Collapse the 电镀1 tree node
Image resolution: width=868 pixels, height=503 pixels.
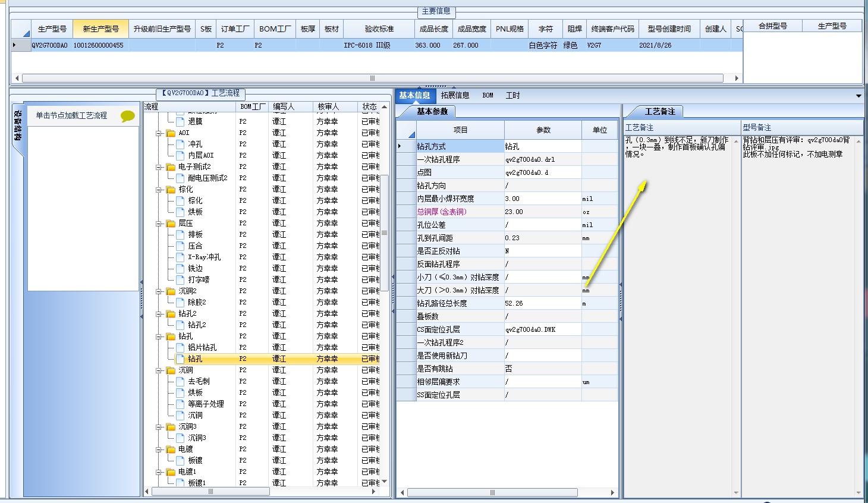pos(159,471)
